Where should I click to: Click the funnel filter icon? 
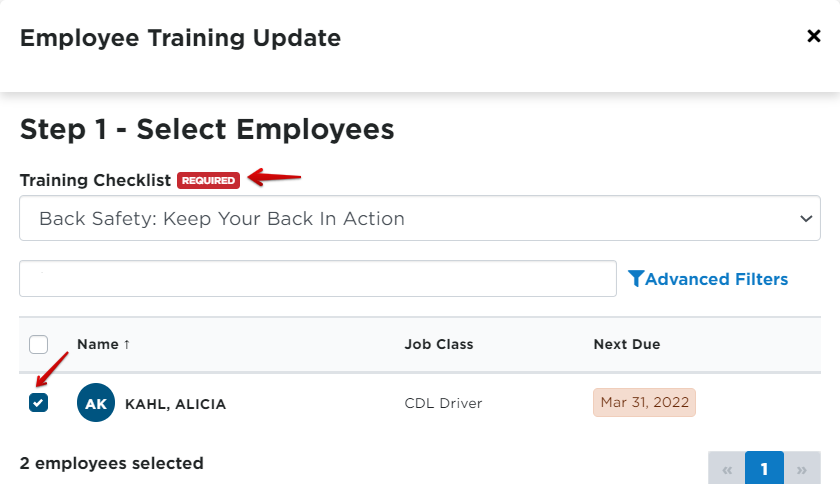636,279
